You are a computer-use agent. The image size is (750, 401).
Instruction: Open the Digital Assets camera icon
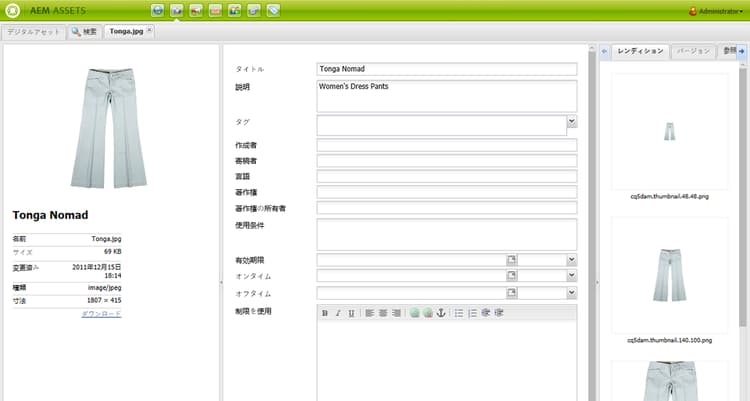pos(176,10)
